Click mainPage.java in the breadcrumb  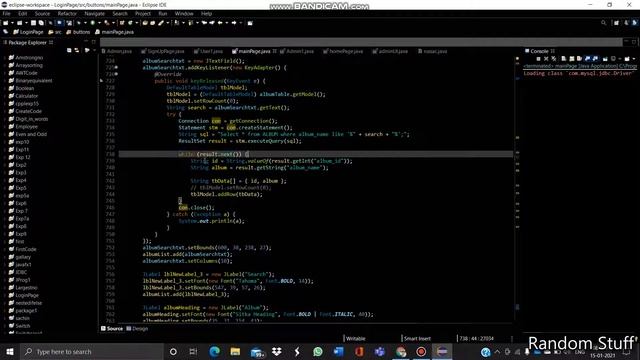(114, 32)
